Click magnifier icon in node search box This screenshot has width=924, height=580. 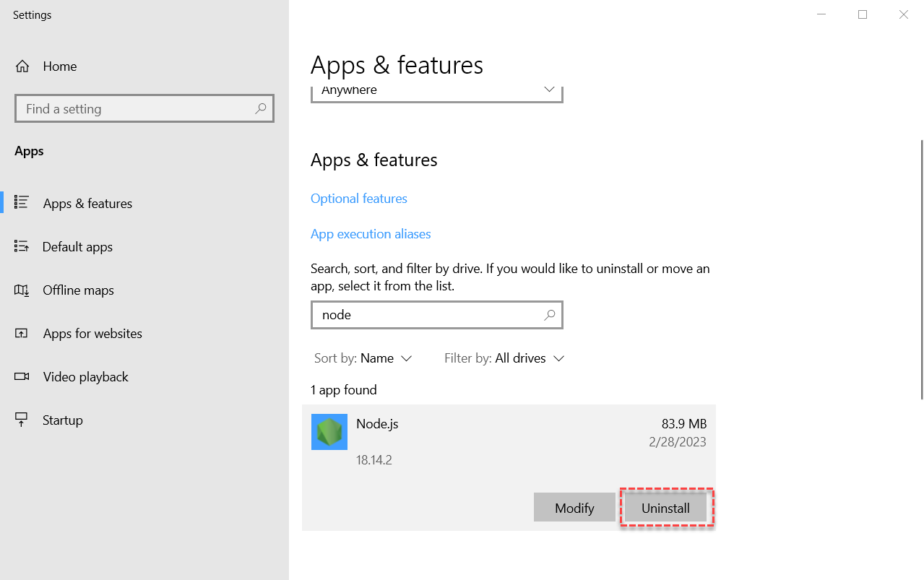coord(550,315)
